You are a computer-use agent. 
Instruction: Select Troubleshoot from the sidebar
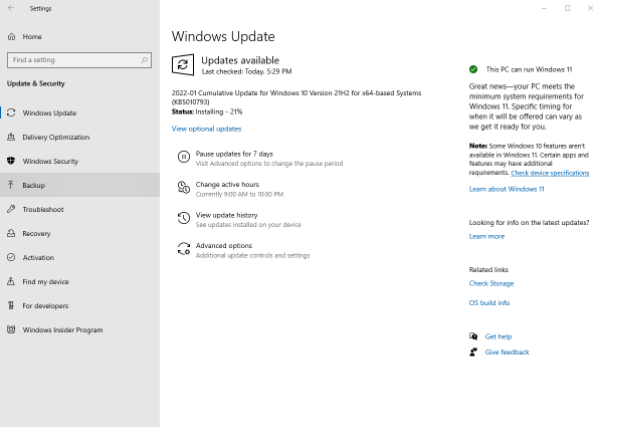(80, 209)
